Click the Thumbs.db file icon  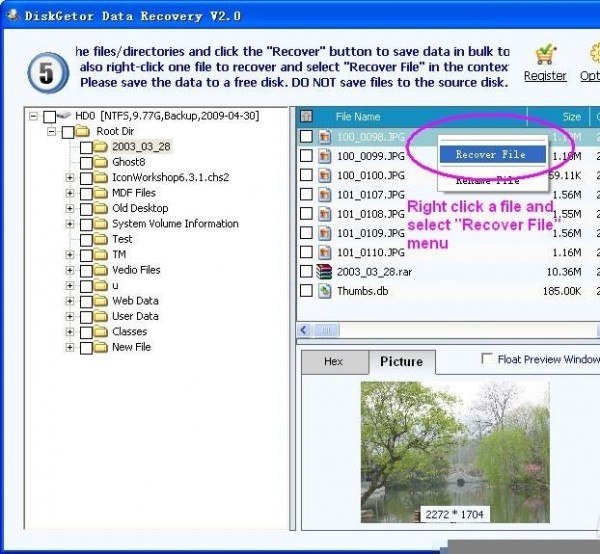pos(324,291)
